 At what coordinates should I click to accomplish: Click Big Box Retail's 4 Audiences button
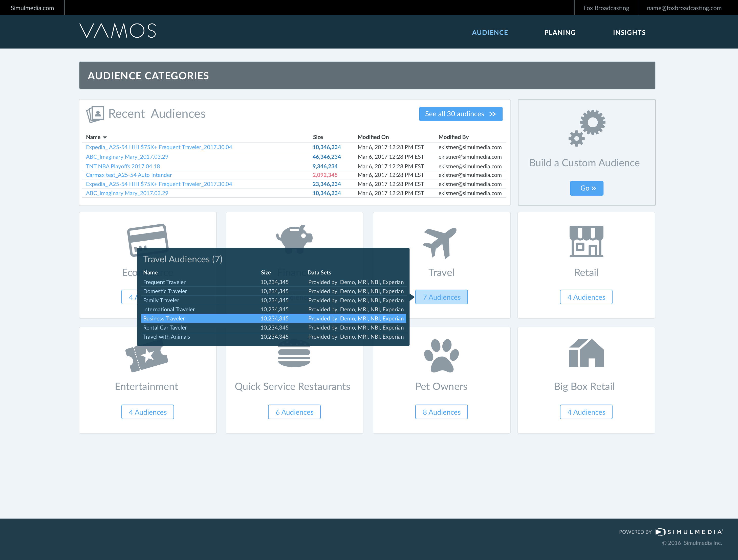(x=586, y=412)
